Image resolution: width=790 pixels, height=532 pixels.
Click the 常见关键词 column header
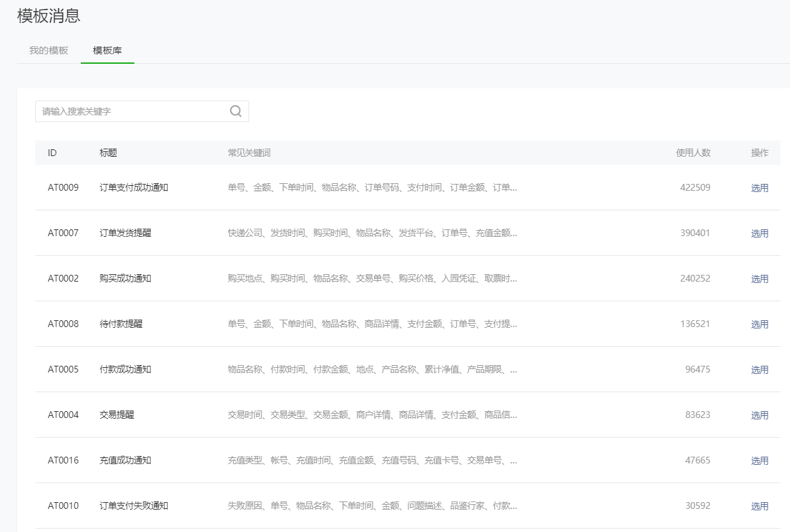[249, 153]
